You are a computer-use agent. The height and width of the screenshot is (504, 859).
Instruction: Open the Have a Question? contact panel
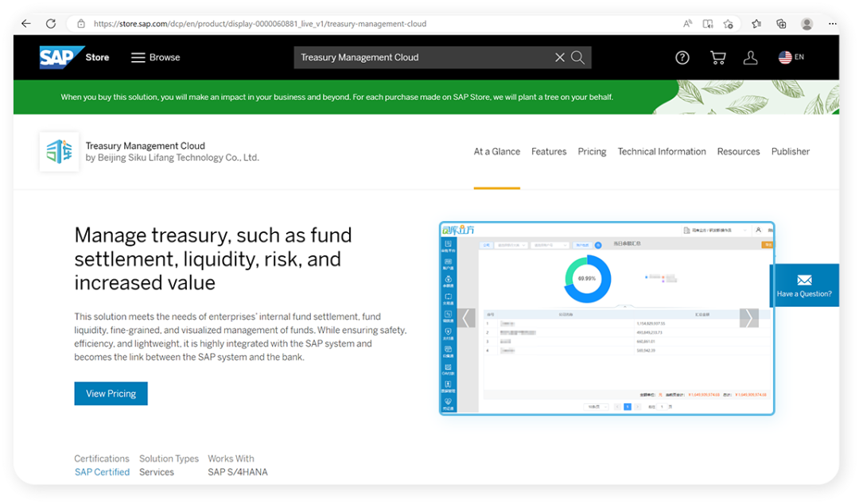[804, 285]
